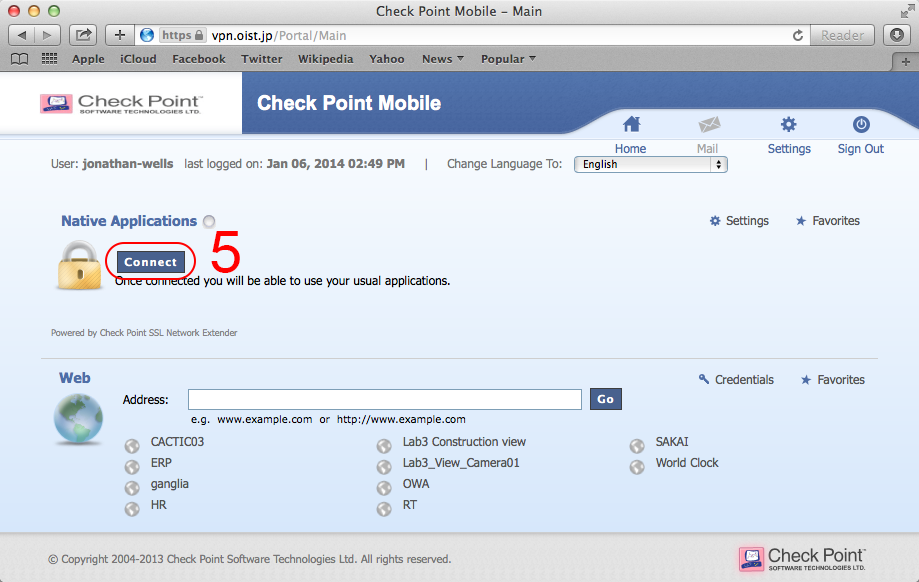Open Settings gear in top navigation
This screenshot has height=582, width=919.
click(788, 125)
